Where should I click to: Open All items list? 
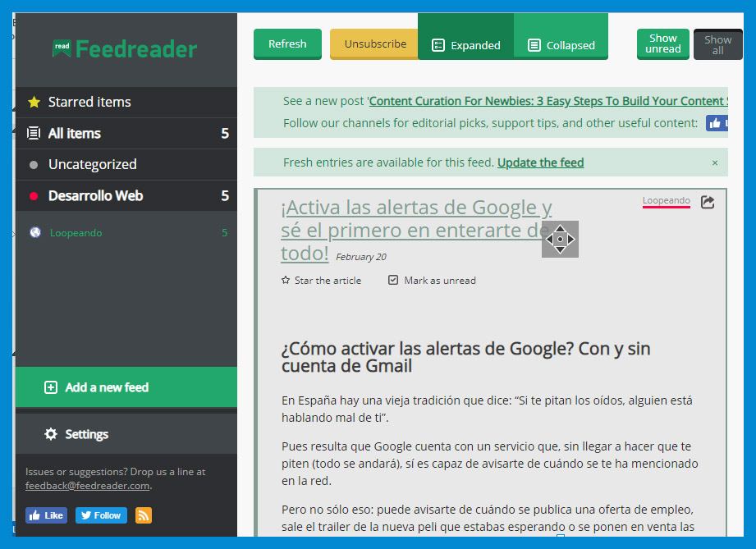(126, 134)
